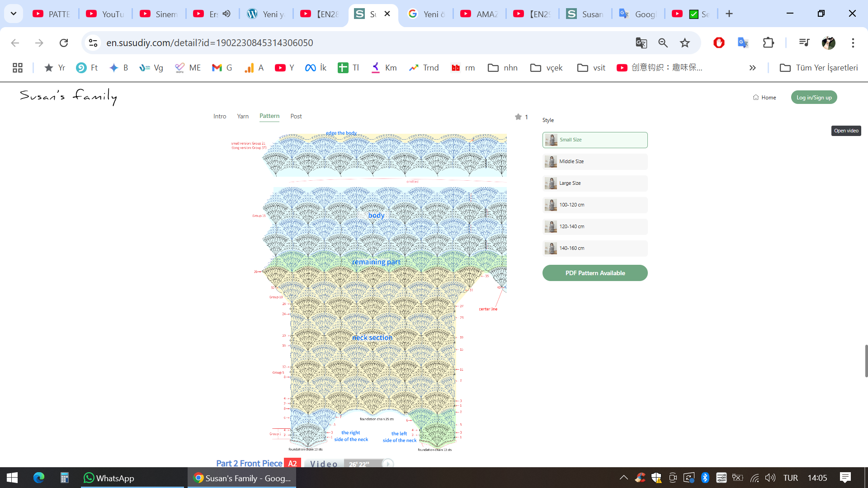868x488 pixels.
Task: Open the Chrome three-dot menu
Action: (853, 43)
